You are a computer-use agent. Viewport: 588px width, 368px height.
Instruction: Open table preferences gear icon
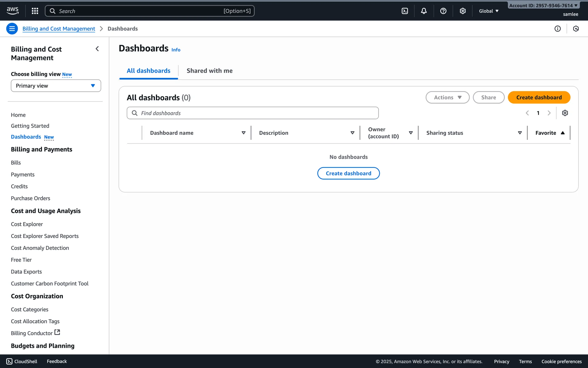pos(565,113)
